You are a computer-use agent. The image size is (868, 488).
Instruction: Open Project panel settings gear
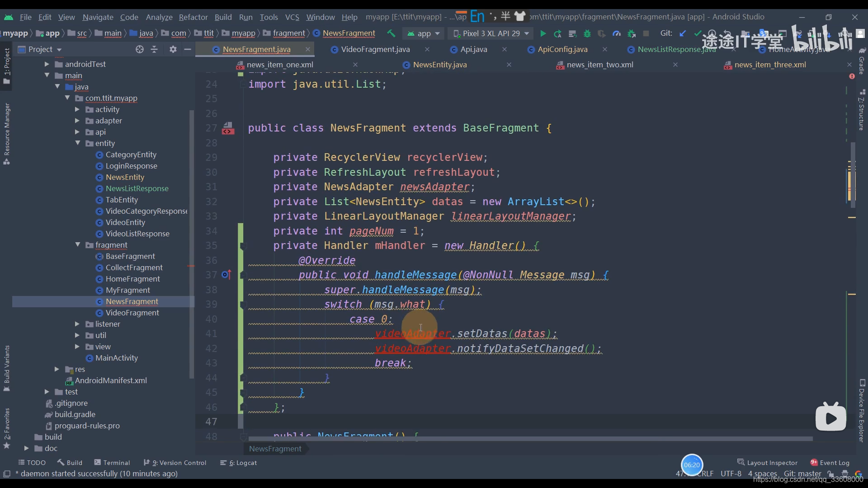173,49
